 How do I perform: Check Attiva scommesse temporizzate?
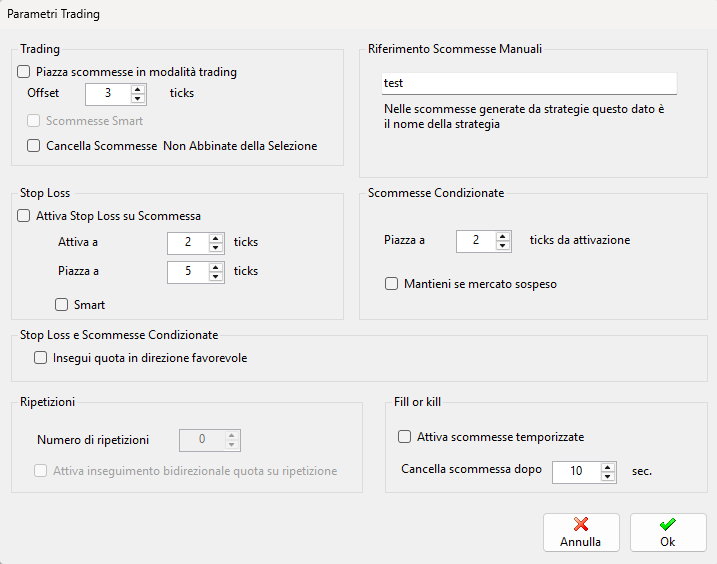(x=404, y=437)
